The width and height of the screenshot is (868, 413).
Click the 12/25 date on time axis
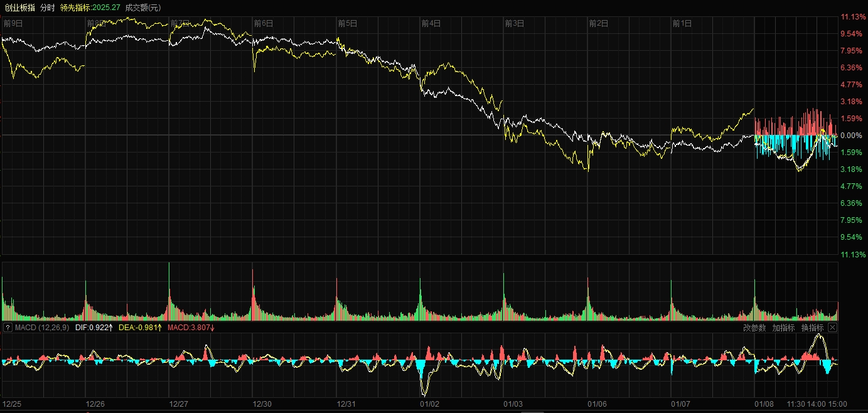(x=12, y=404)
